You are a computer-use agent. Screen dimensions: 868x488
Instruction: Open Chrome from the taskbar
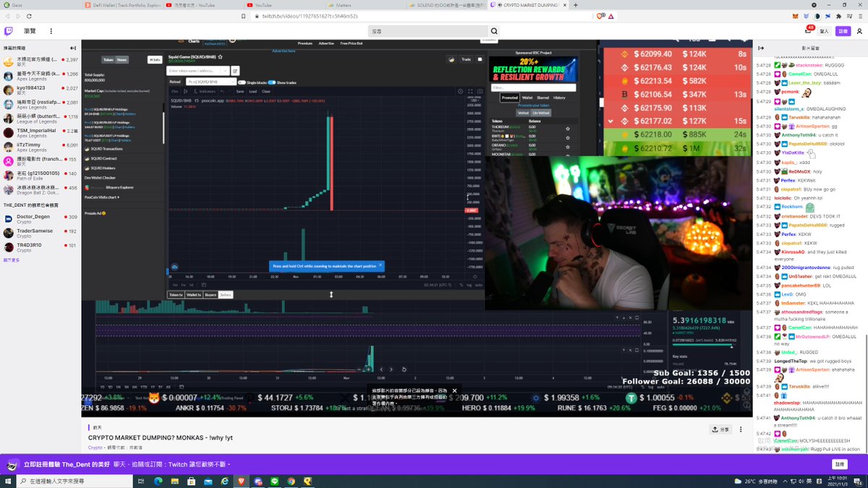(291, 481)
